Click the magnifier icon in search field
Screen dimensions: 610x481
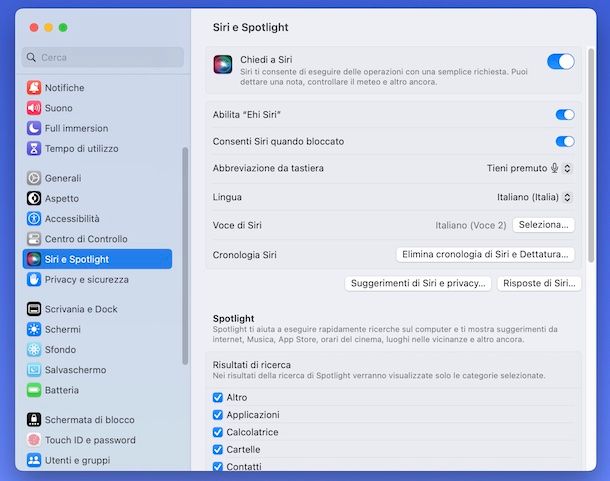tap(31, 57)
